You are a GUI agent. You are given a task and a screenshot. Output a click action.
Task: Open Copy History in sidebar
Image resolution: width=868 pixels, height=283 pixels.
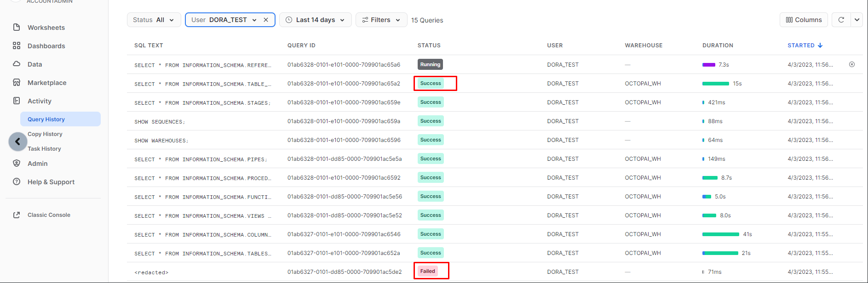coord(45,134)
